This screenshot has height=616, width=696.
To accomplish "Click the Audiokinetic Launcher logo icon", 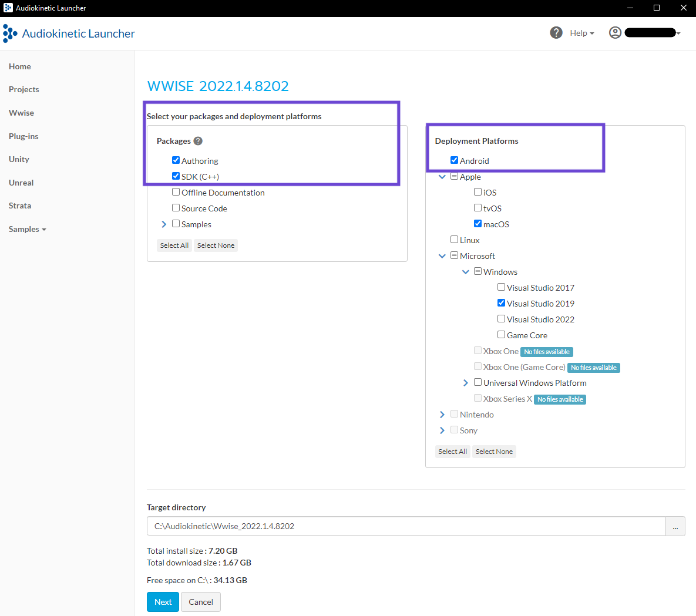I will pyautogui.click(x=8, y=33).
